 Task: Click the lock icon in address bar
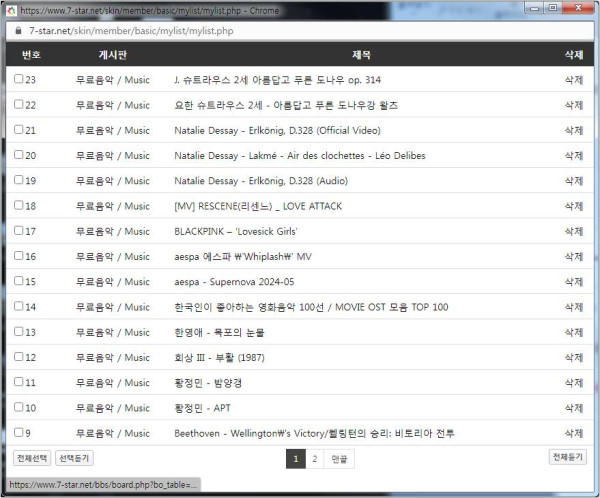tap(17, 31)
